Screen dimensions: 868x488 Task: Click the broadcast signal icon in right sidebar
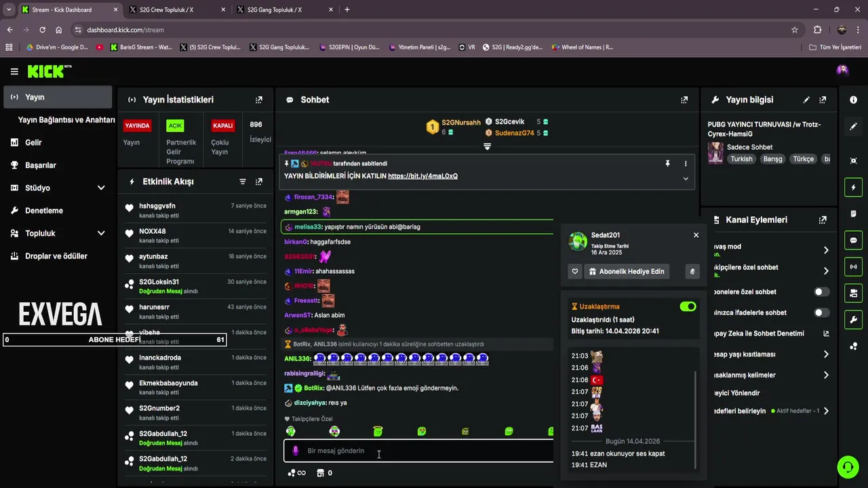click(853, 266)
